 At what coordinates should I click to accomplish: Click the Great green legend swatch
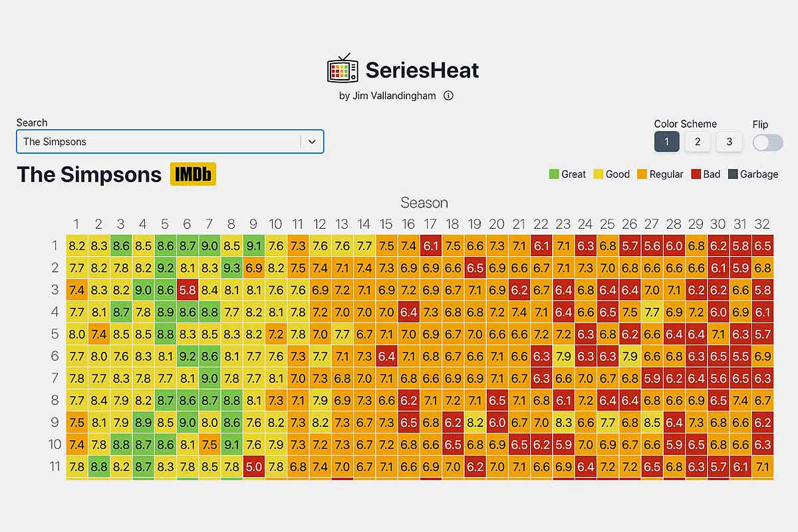(x=554, y=174)
